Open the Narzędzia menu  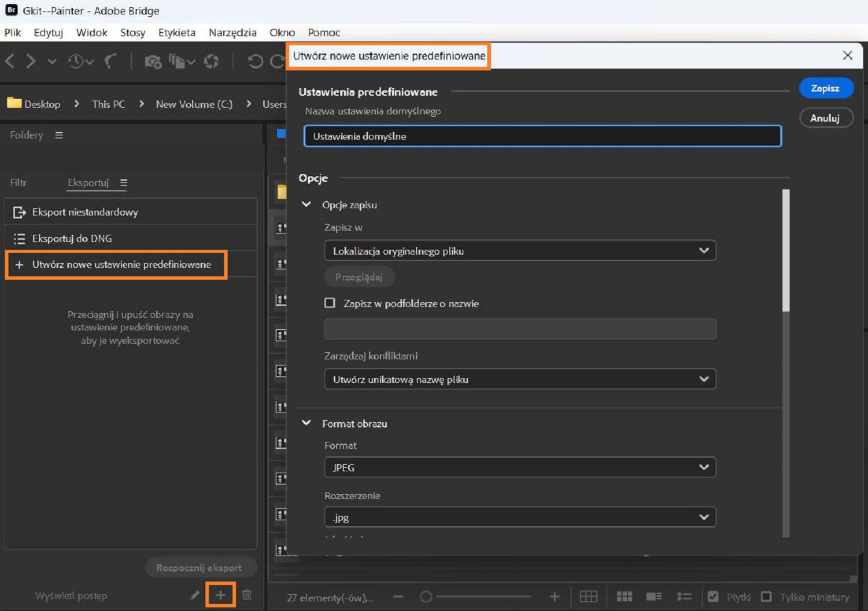233,33
